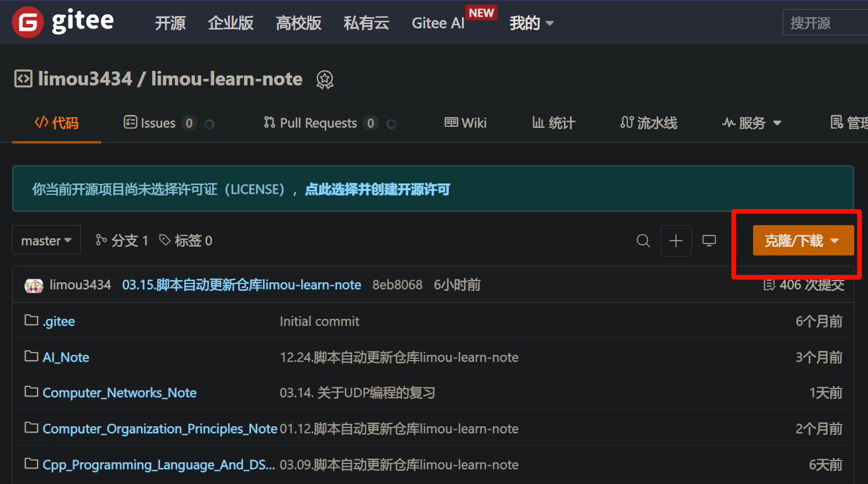The height and width of the screenshot is (484, 868).
Task: Click limou3434 user avatar in commit row
Action: pyautogui.click(x=34, y=285)
